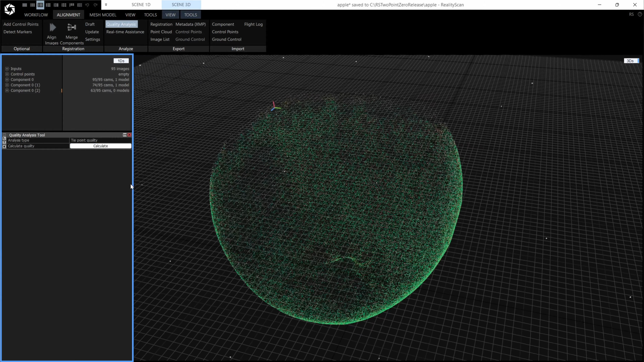This screenshot has width=644, height=362.
Task: Click the help icon next to RS
Action: (640, 14)
